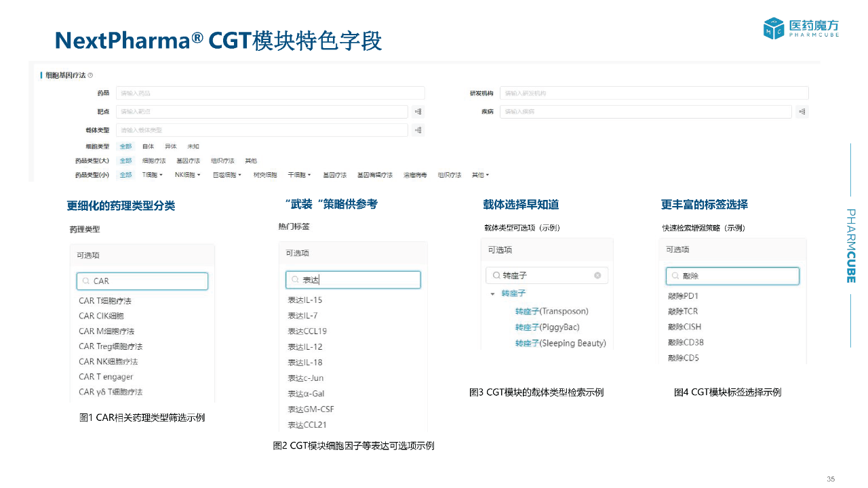Image resolution: width=868 pixels, height=488 pixels.
Task: Open the tree selector icon beside 靶点 field
Action: (x=418, y=112)
